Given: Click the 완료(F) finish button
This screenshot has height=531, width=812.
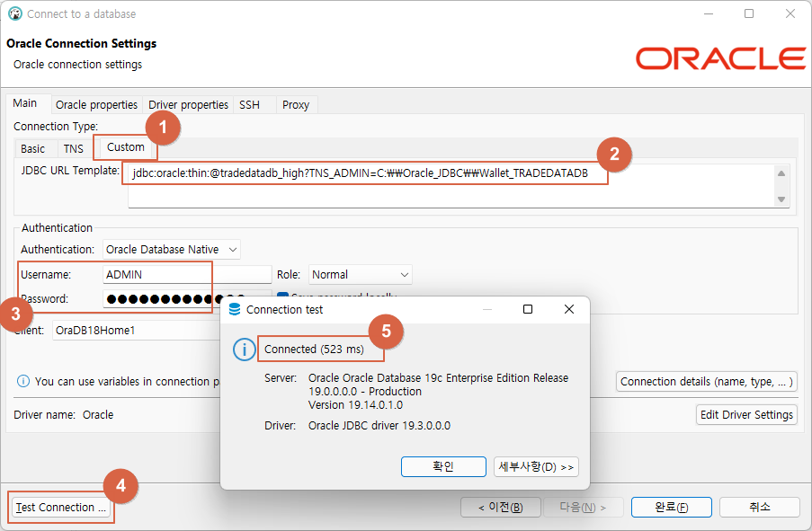Looking at the screenshot, I should [671, 508].
